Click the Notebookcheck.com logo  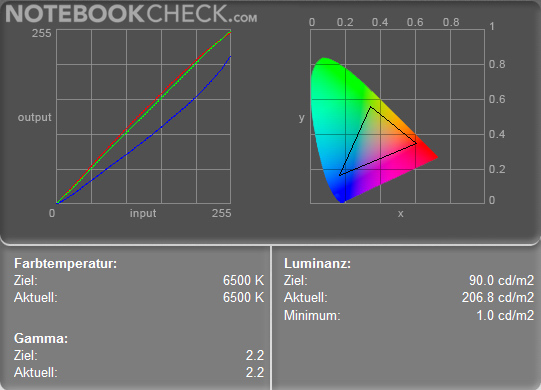131,14
